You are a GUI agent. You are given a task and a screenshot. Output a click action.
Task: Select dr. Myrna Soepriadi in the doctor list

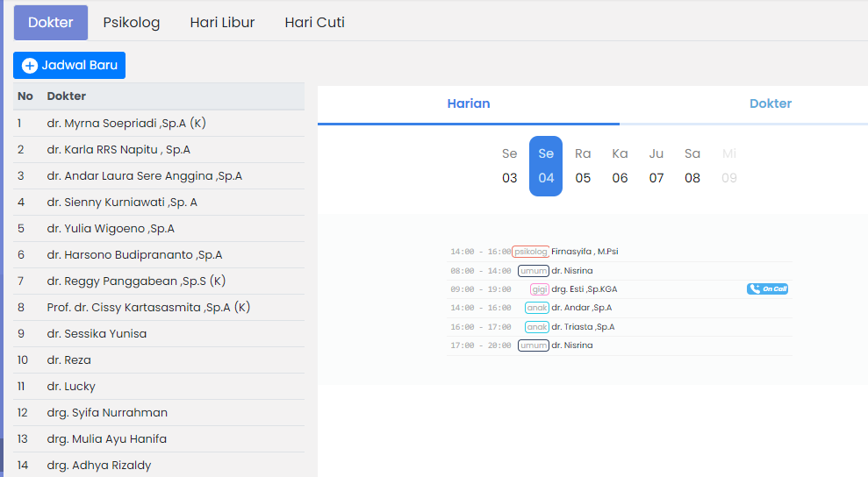tap(126, 124)
